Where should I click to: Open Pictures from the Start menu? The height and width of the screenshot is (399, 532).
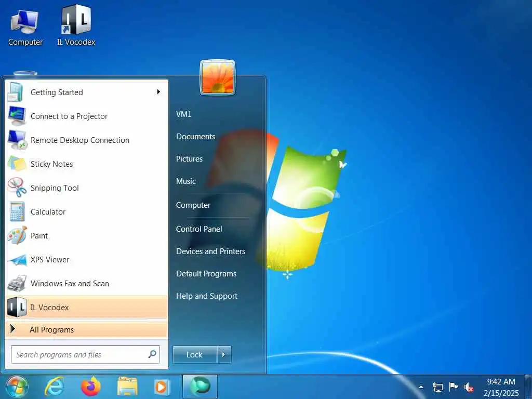189,159
